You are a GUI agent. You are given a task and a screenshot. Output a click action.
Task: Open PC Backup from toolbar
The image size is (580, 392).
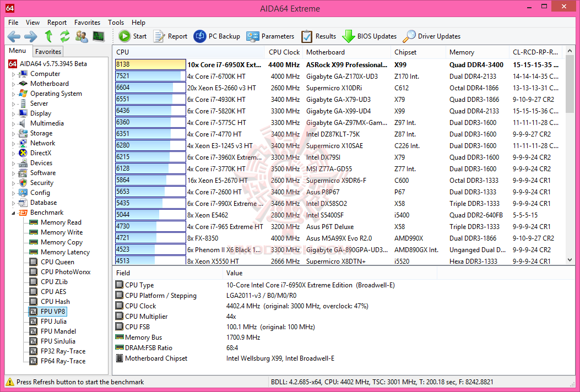pyautogui.click(x=217, y=36)
